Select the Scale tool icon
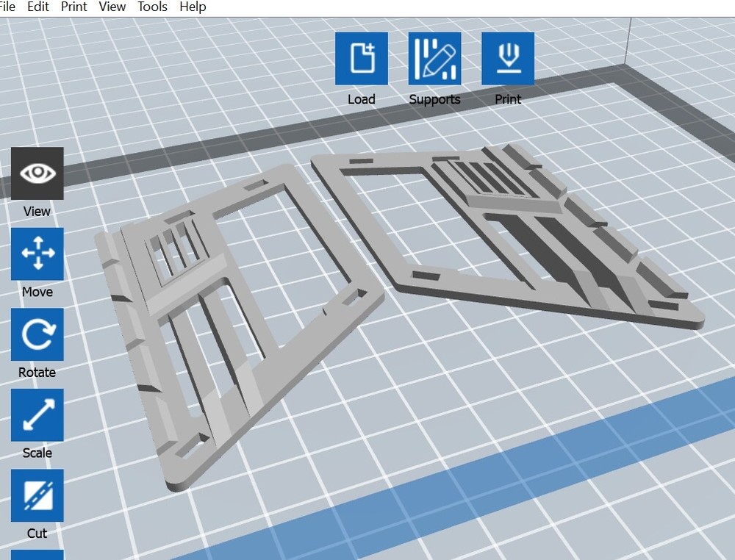 tap(37, 415)
